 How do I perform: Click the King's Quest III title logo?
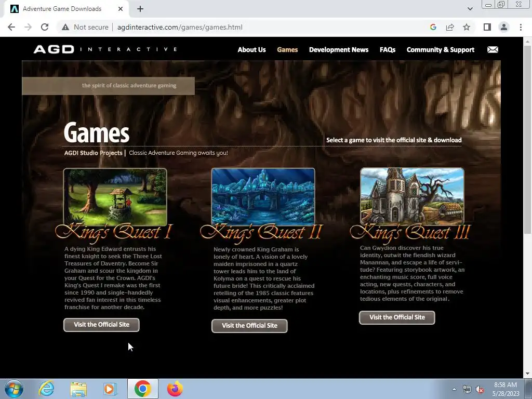[x=410, y=233]
